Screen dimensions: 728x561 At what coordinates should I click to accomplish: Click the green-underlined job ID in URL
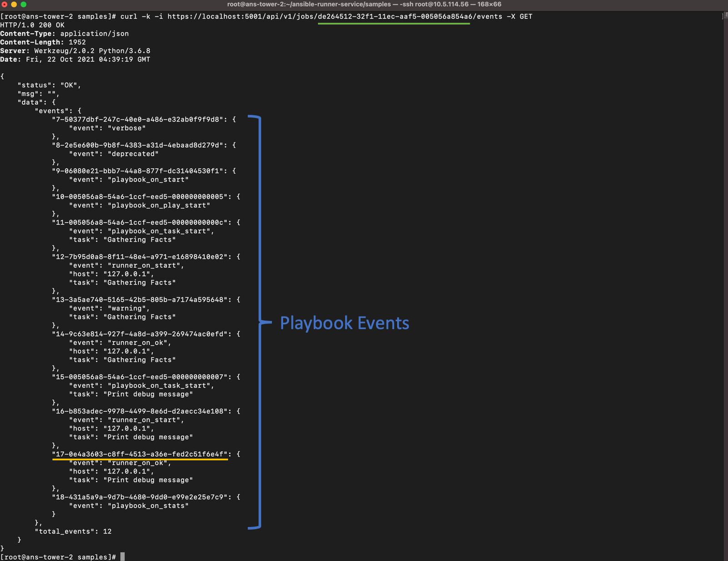(x=394, y=16)
